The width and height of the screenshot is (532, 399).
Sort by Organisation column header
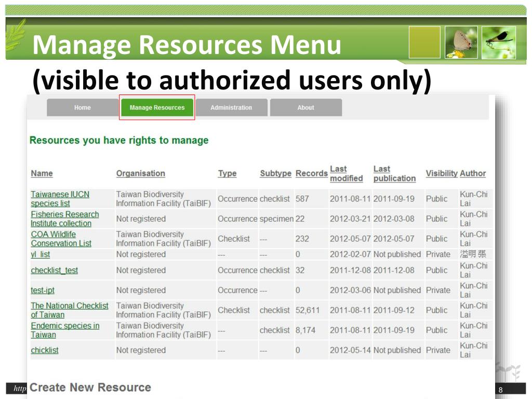140,174
